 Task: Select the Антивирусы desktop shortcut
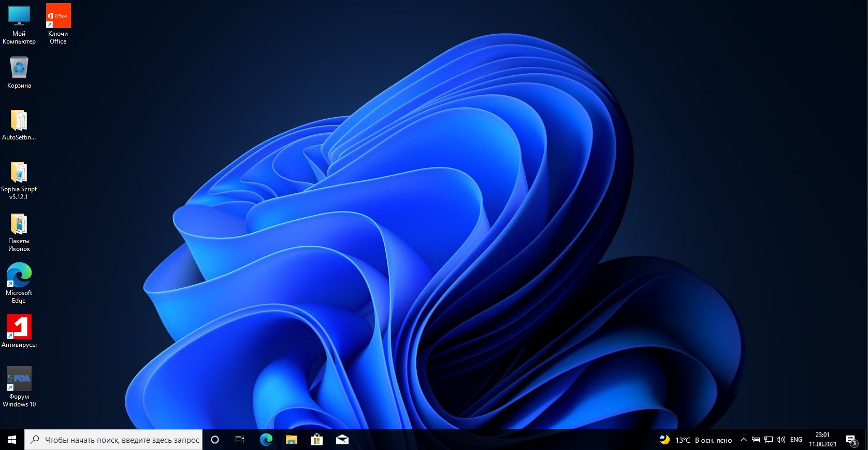coord(19,331)
